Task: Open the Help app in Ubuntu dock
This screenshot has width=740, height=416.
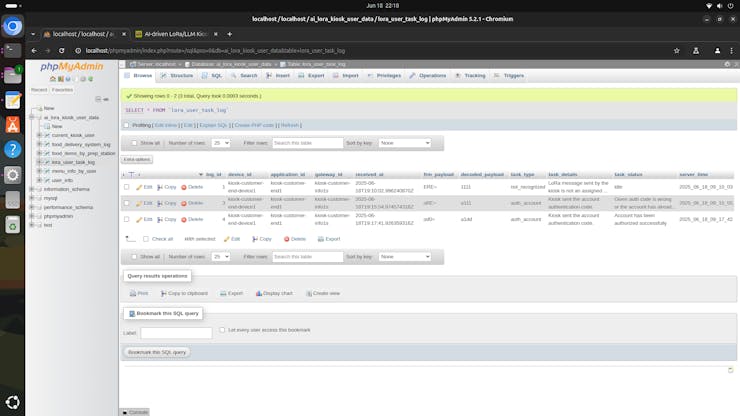Action: 13,149
